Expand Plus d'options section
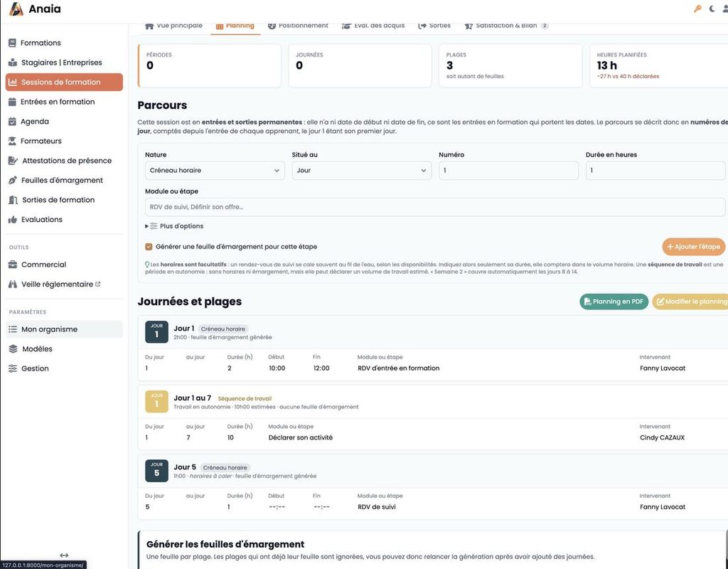 click(175, 226)
